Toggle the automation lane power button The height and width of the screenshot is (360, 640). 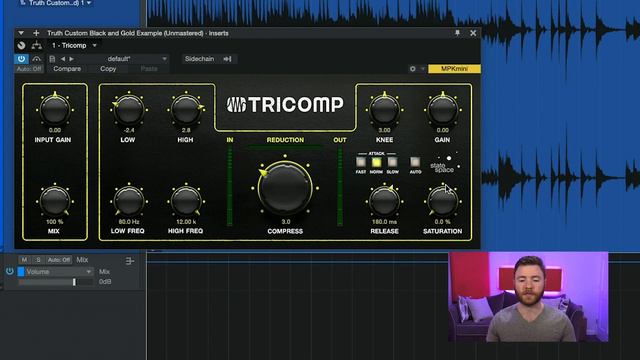tap(9, 271)
